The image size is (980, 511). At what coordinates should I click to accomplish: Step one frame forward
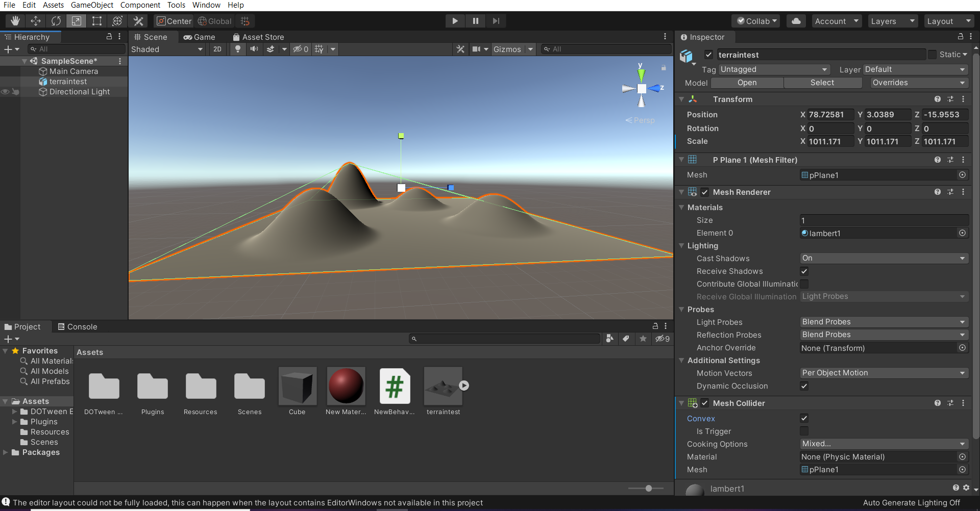496,21
